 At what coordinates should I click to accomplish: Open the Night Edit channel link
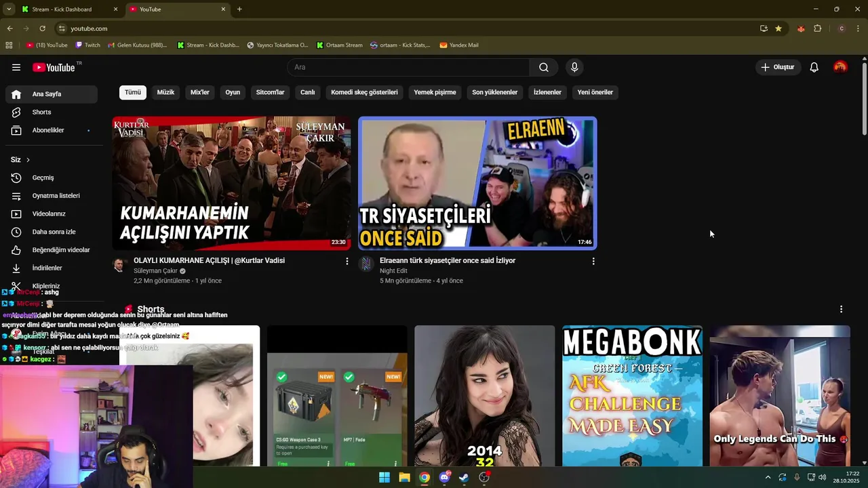[x=393, y=271]
